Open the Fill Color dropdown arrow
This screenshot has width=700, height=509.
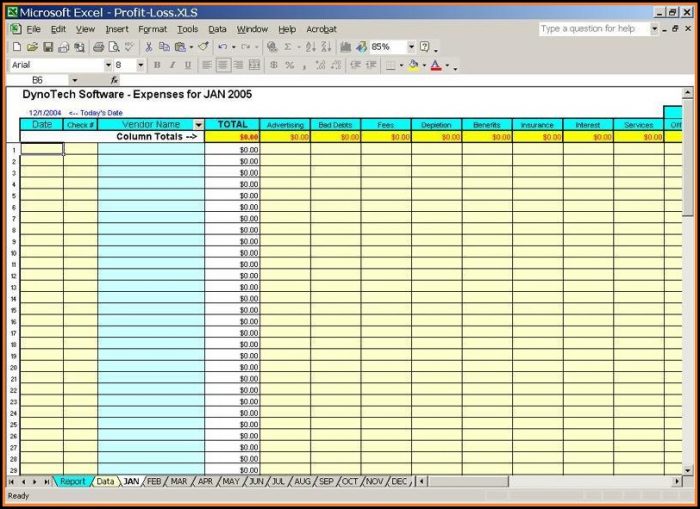click(424, 66)
